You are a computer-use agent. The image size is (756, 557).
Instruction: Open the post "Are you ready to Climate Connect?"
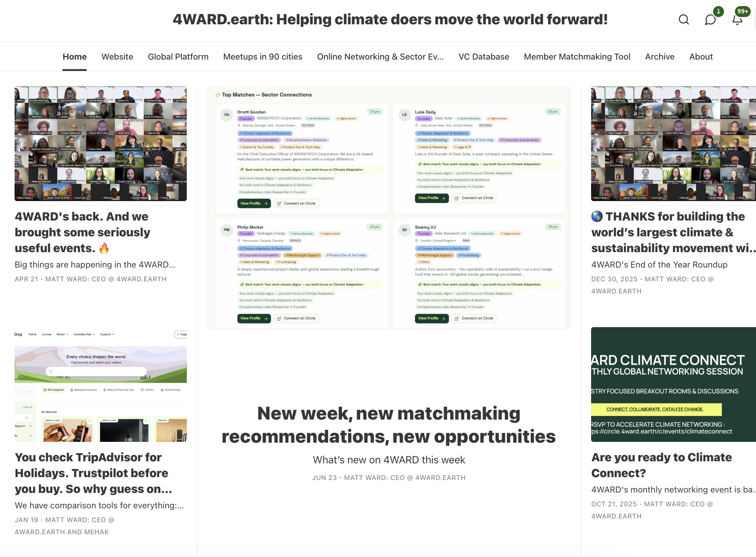pyautogui.click(x=662, y=465)
